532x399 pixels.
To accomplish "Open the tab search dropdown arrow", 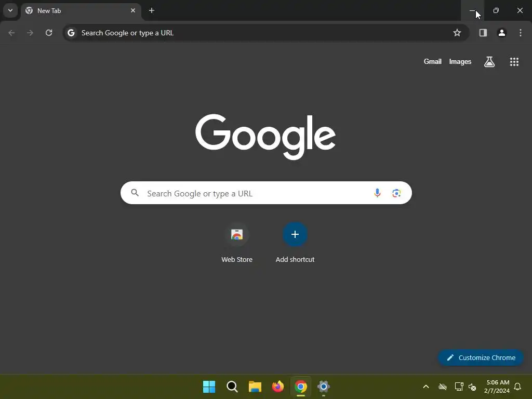I will [x=10, y=10].
